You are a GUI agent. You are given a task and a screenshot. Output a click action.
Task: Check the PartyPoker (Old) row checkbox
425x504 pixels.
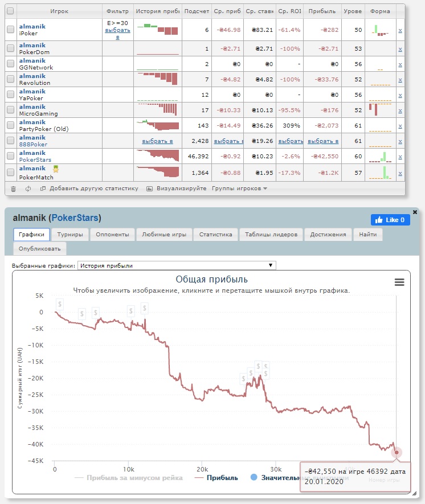tap(10, 125)
